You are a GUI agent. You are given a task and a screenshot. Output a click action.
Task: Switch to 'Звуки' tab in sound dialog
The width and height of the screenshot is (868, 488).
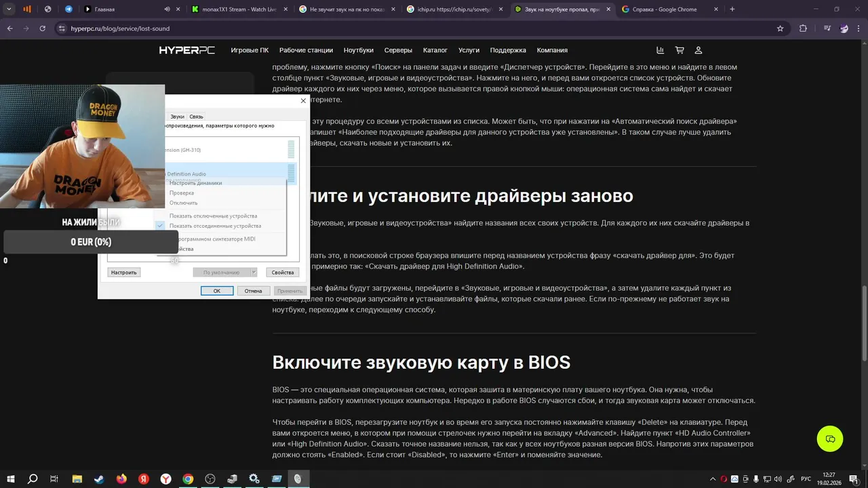177,117
